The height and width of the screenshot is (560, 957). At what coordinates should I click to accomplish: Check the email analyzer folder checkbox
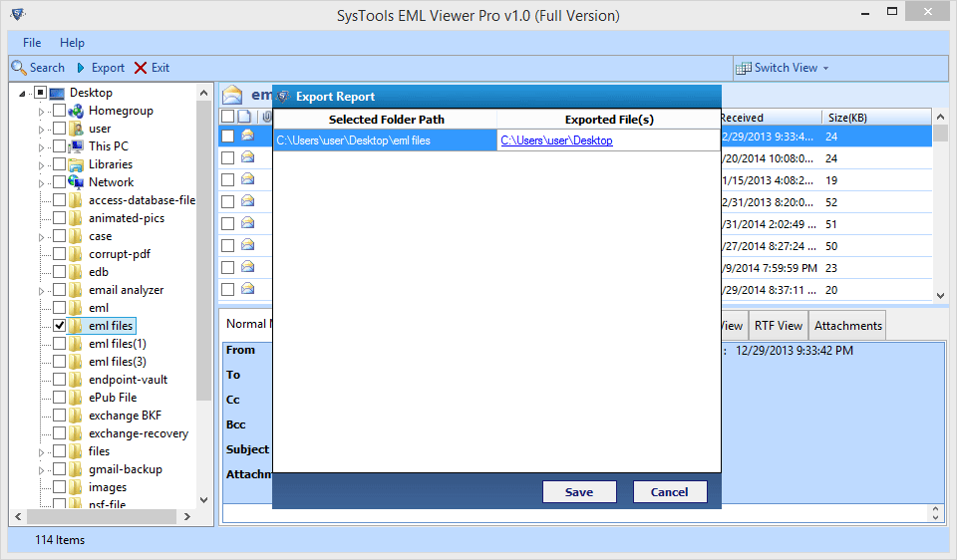click(59, 290)
